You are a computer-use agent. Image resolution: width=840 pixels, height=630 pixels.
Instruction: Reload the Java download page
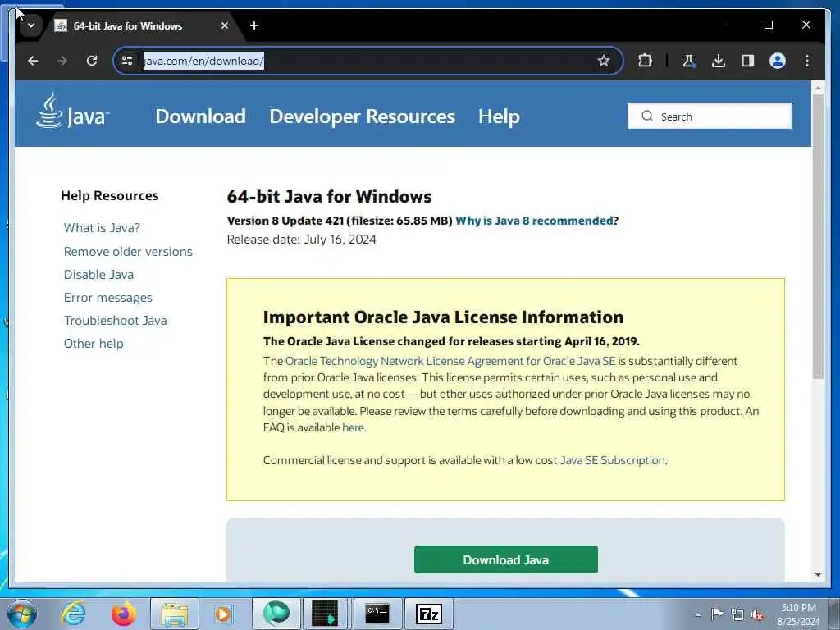point(92,61)
